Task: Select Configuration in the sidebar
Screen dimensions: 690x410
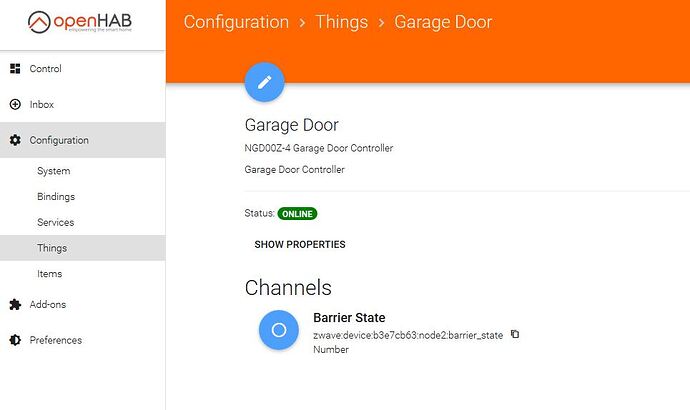Action: (83, 140)
